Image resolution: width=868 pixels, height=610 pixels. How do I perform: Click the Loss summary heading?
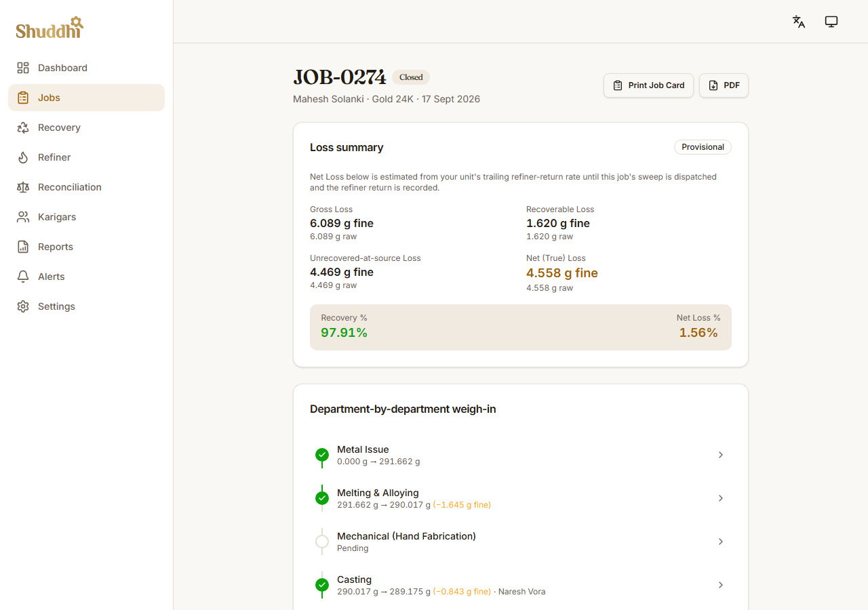pyautogui.click(x=347, y=147)
